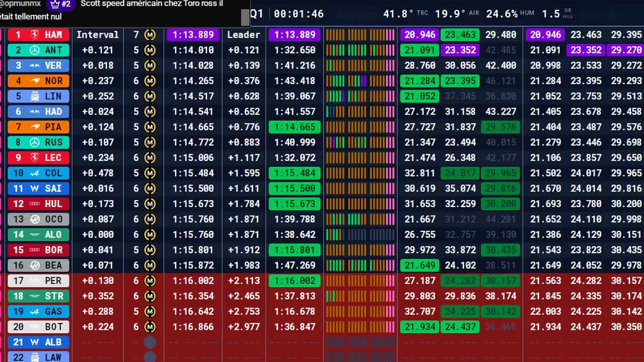Click RUS's last lap time 1:40.999

[x=294, y=142]
